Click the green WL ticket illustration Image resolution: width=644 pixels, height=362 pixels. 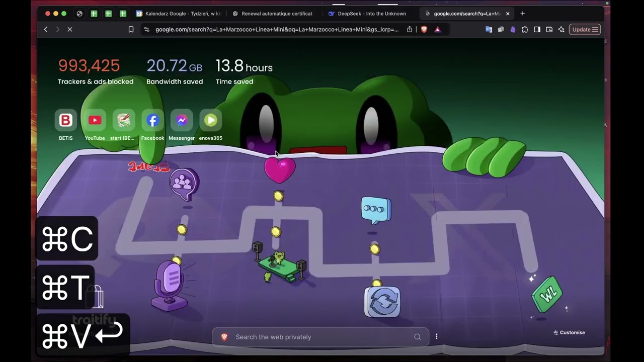pyautogui.click(x=547, y=294)
